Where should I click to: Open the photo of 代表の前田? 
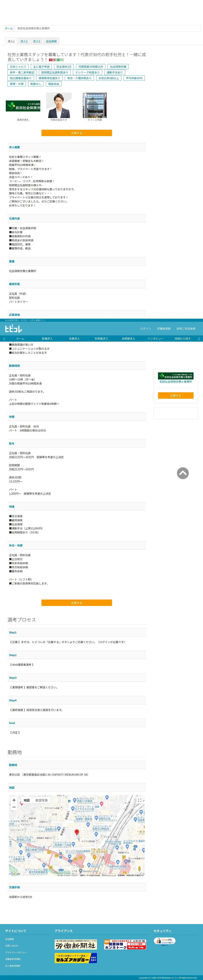click(x=59, y=105)
